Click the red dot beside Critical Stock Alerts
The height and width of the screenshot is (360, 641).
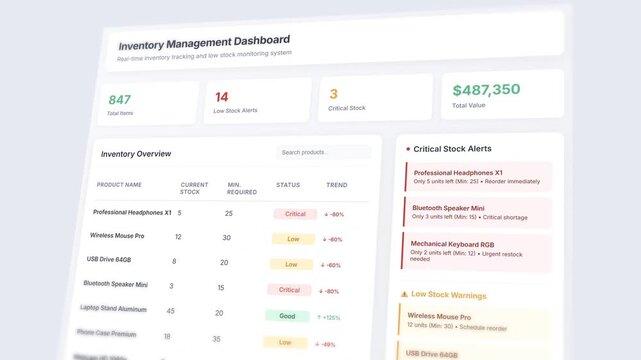[x=408, y=149]
